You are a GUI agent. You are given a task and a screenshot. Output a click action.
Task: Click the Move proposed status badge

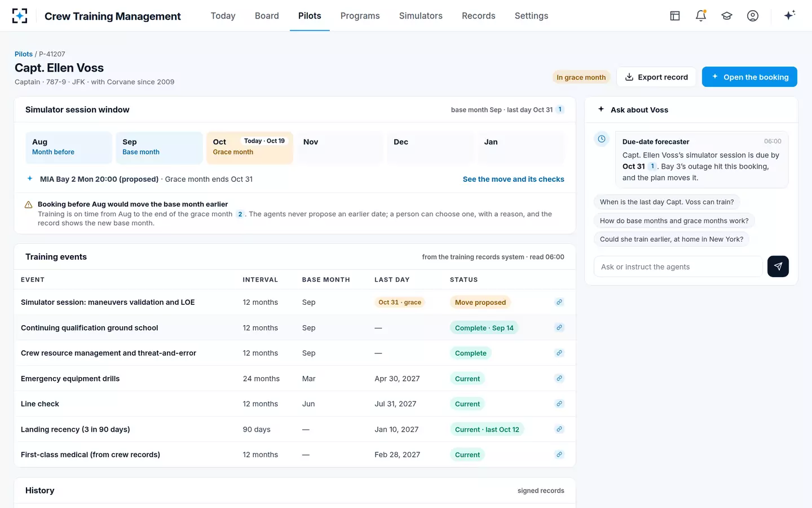[480, 302]
